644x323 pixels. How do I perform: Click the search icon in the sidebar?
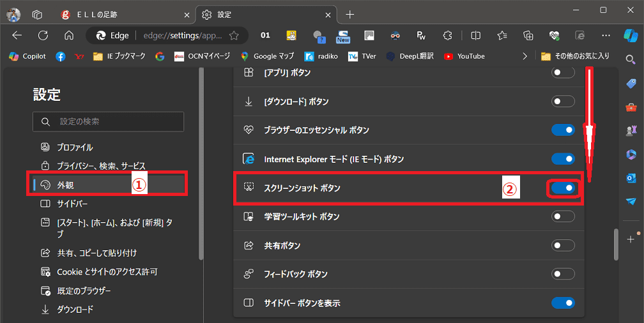[x=631, y=59]
